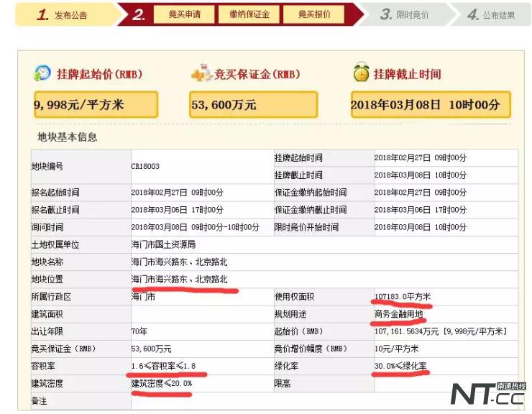Viewport: 532px width, 414px height.
Task: Click the 容积率 label
Action: point(43,366)
